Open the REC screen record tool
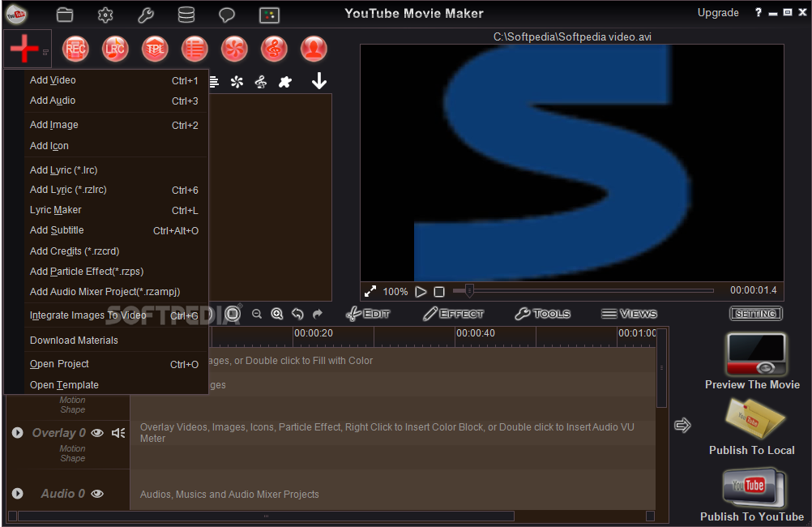812x527 pixels. tap(75, 49)
